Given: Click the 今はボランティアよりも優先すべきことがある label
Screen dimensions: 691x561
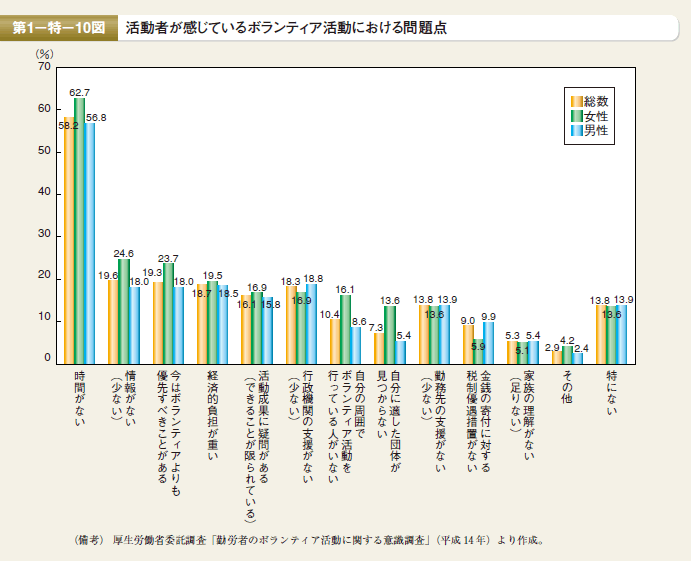Looking at the screenshot, I should point(168,434).
